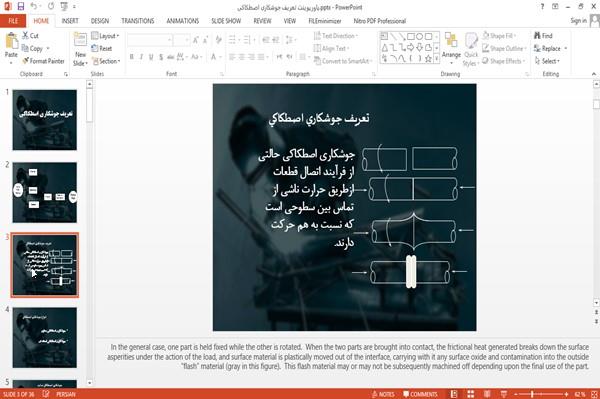The image size is (600, 399).
Task: Switch to Normal view icon in status bar
Action: tap(454, 394)
